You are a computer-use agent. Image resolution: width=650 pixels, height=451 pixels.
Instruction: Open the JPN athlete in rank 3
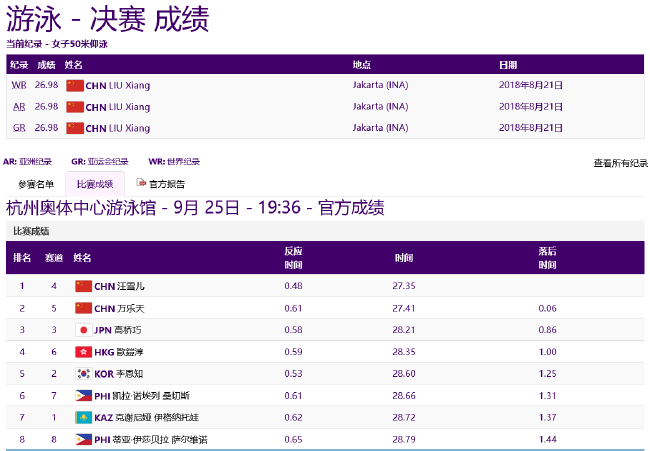pos(118,330)
